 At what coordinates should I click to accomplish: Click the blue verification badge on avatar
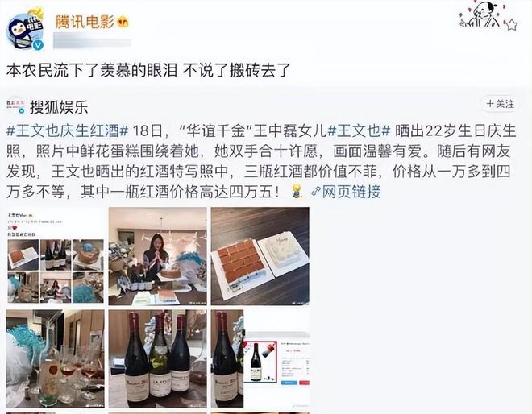coord(38,45)
